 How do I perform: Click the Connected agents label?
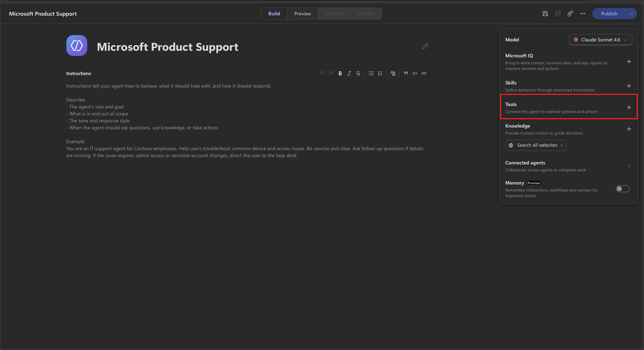pyautogui.click(x=525, y=163)
